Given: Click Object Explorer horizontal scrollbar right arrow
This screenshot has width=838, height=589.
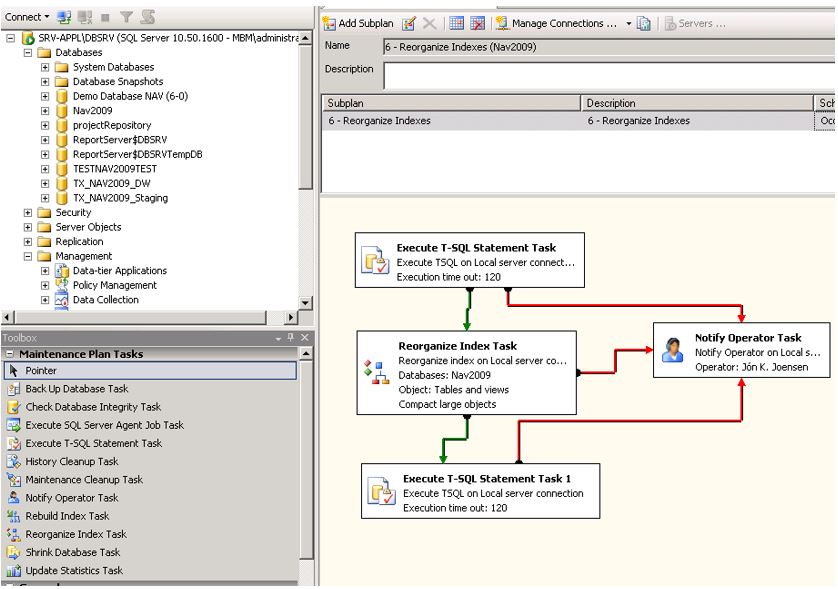Looking at the screenshot, I should [x=290, y=317].
